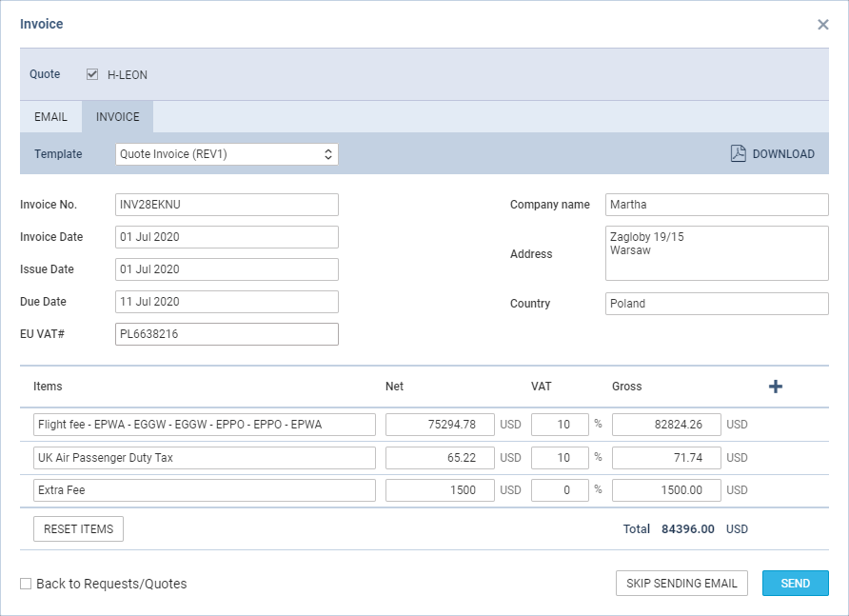Edit the Extra Fee item name
849x616 pixels.
coord(204,490)
